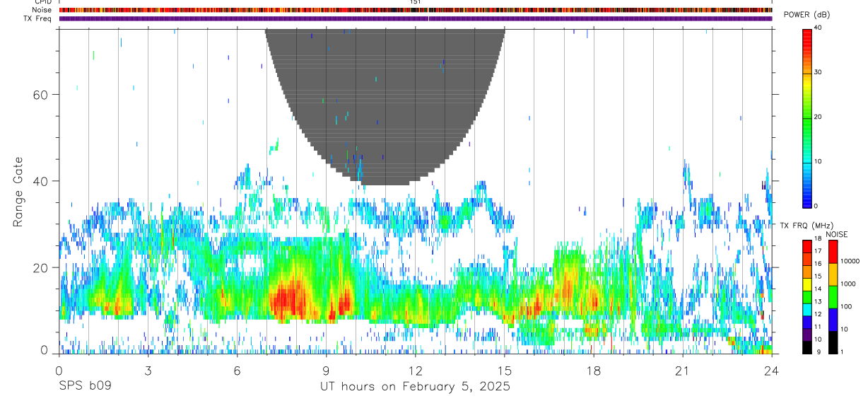Click the range gate tick label 20
Viewport: 868px width, 401px height.
40,267
